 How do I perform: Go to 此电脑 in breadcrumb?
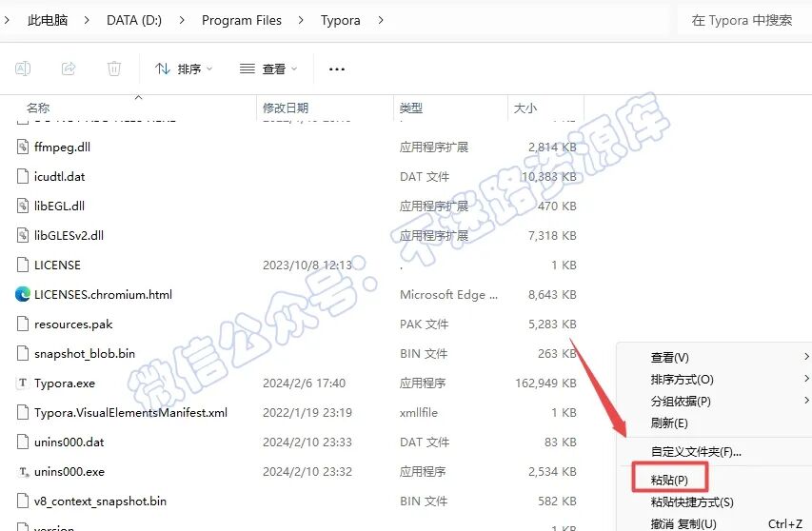pos(48,20)
